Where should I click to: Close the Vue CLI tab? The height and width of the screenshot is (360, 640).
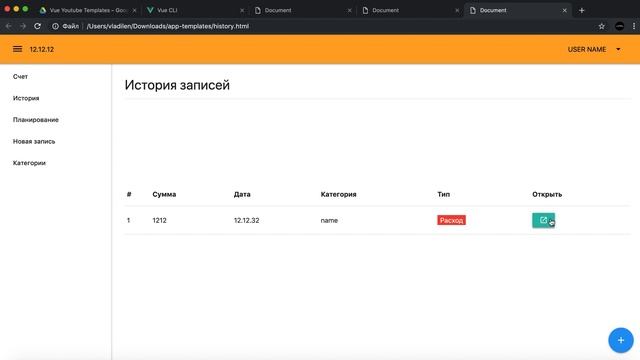242,10
